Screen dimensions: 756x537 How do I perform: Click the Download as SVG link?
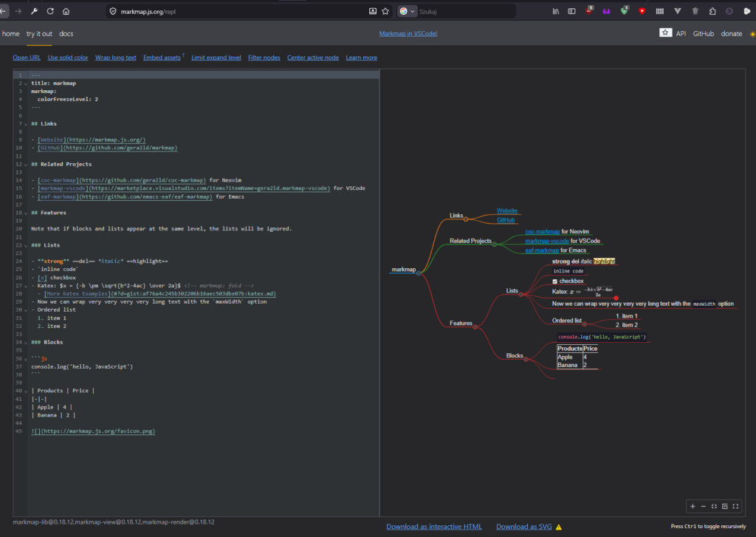click(x=523, y=527)
